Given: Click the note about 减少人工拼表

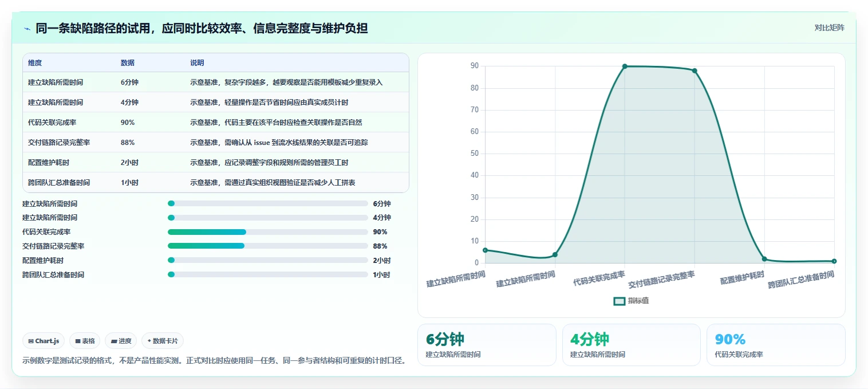Looking at the screenshot, I should [x=273, y=183].
